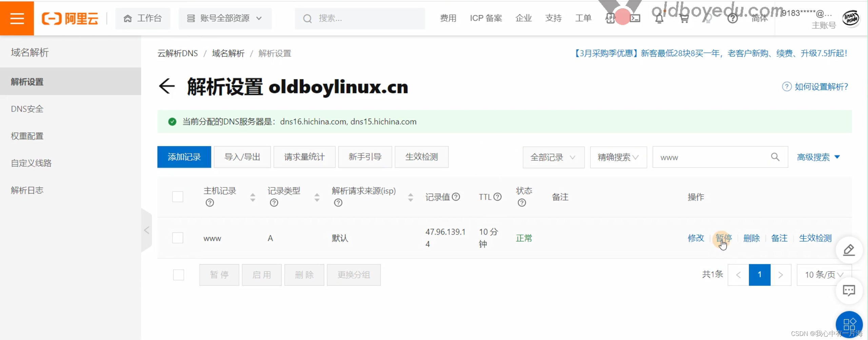Click 修改 for the www record
Viewport: 868px width, 340px height.
[x=696, y=238]
